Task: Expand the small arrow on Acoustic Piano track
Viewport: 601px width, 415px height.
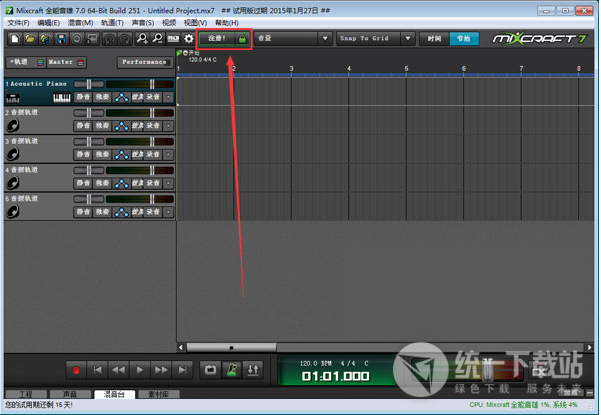Action: point(168,98)
